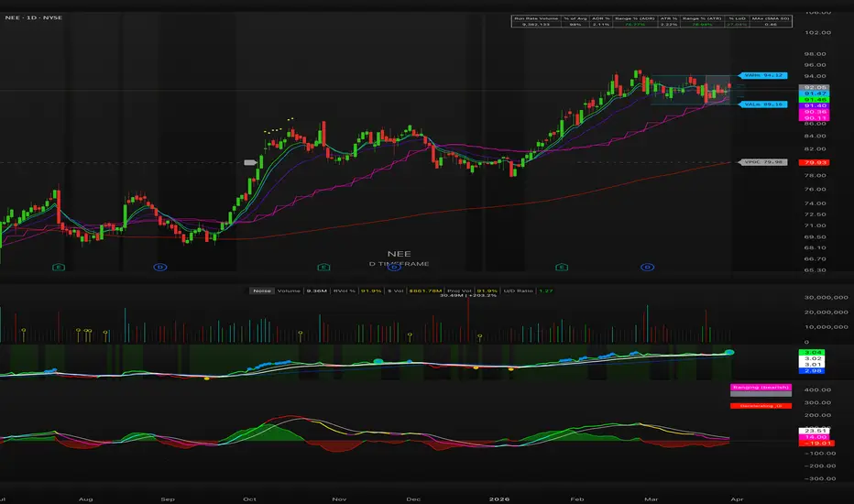Click the Noise button in volume bar
Screen dimensions: 854x504
pyautogui.click(x=262, y=291)
